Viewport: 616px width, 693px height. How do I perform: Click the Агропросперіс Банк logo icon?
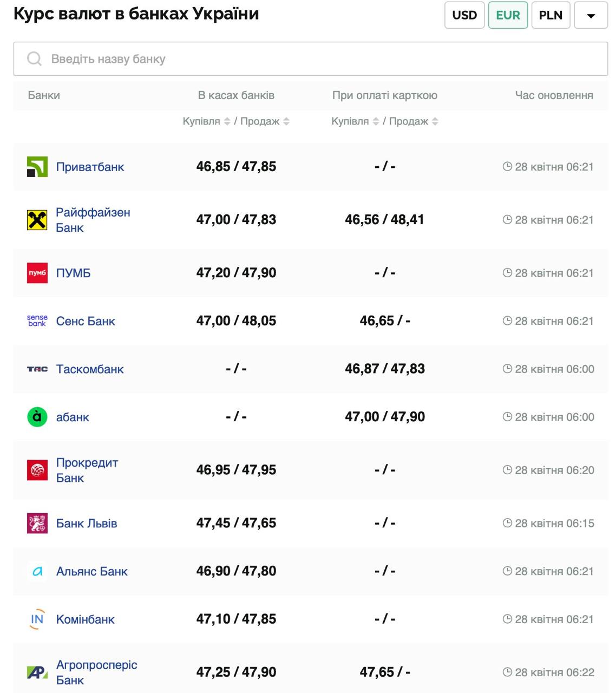pyautogui.click(x=37, y=672)
